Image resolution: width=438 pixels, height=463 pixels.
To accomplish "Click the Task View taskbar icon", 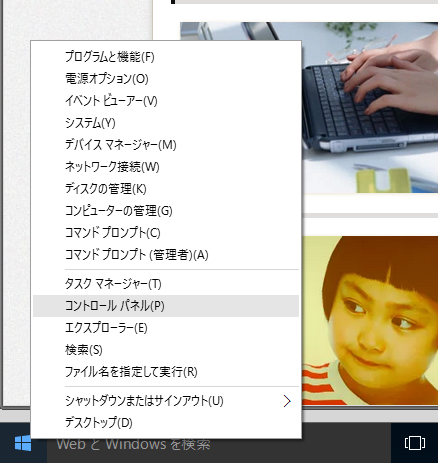I will [x=415, y=443].
